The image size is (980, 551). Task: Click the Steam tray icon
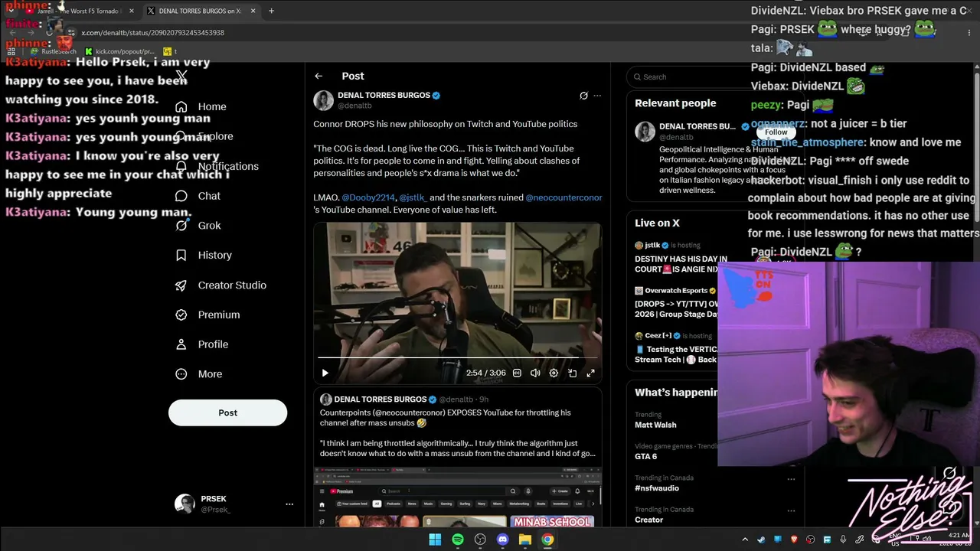[761, 540]
